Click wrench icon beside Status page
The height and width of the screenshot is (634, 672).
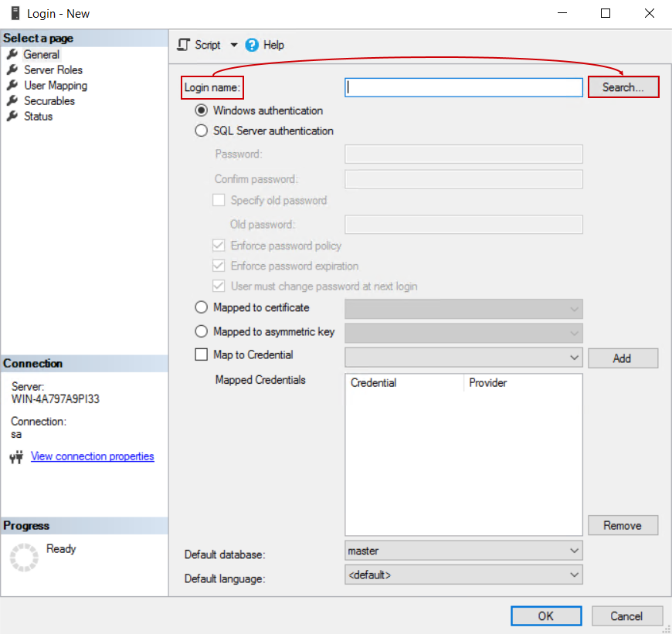point(12,116)
